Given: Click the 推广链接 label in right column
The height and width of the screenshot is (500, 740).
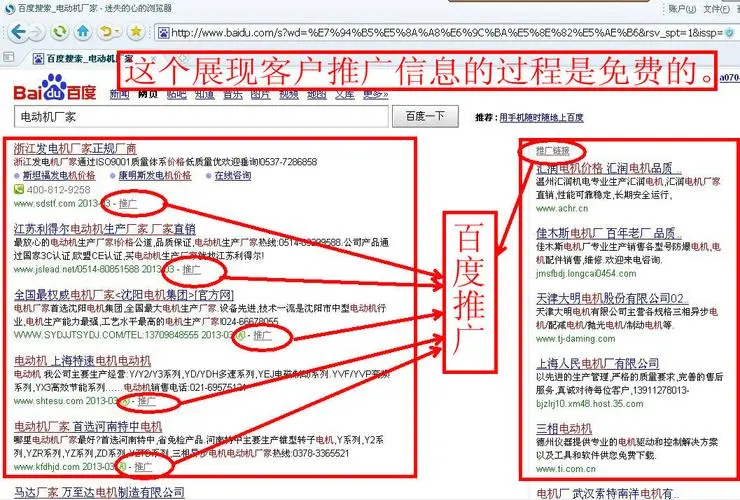Looking at the screenshot, I should click(x=553, y=151).
